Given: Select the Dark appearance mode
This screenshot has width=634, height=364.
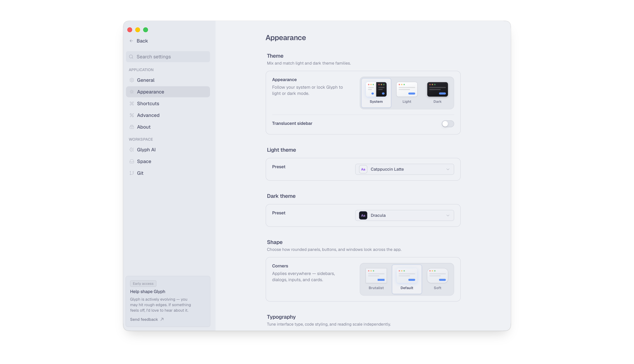Looking at the screenshot, I should 437,93.
